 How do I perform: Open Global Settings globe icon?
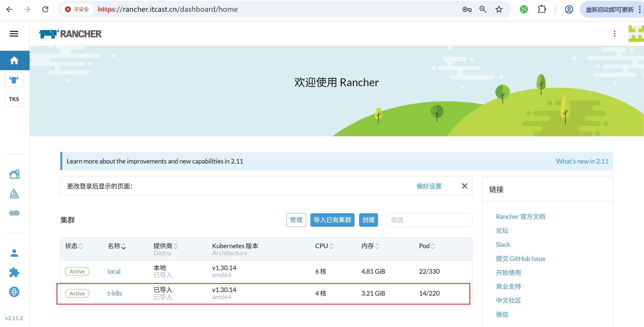(x=14, y=292)
